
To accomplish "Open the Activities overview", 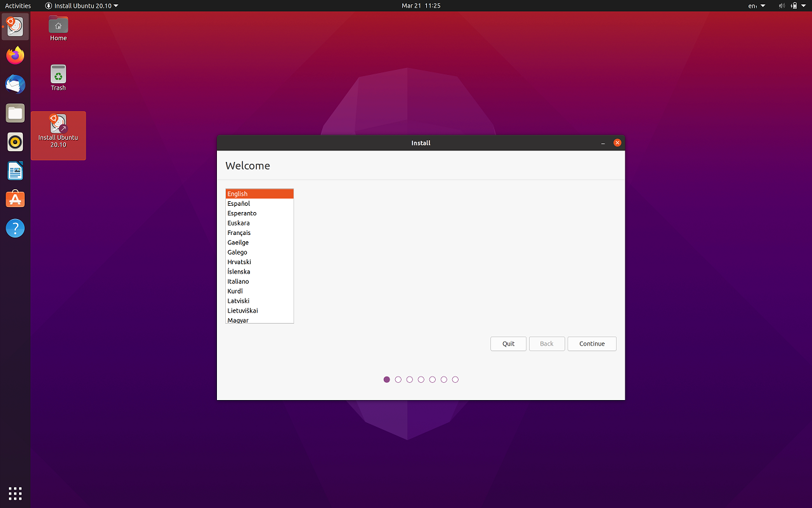I will point(18,6).
